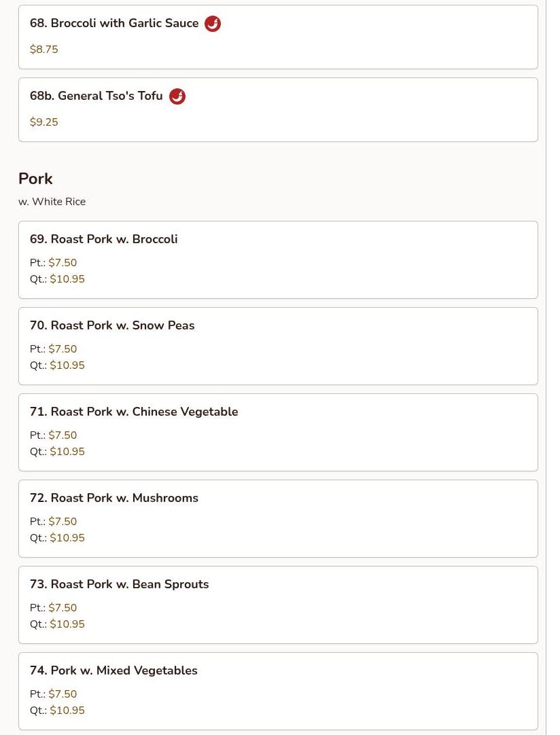Choose pint price for Roast Pork w. Mushrooms

[x=63, y=522]
